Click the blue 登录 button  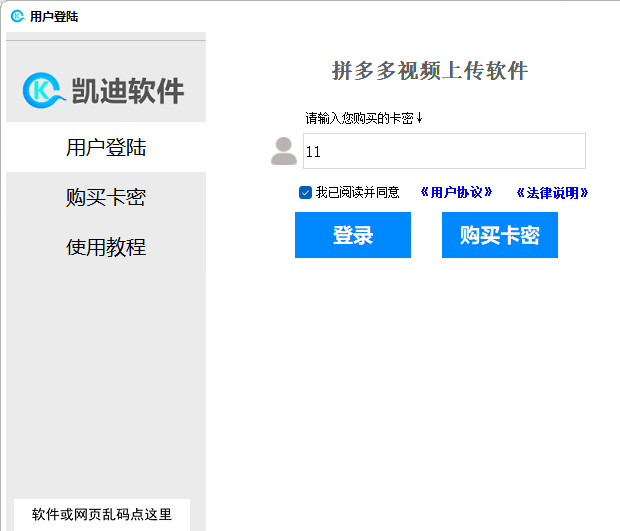pos(353,235)
